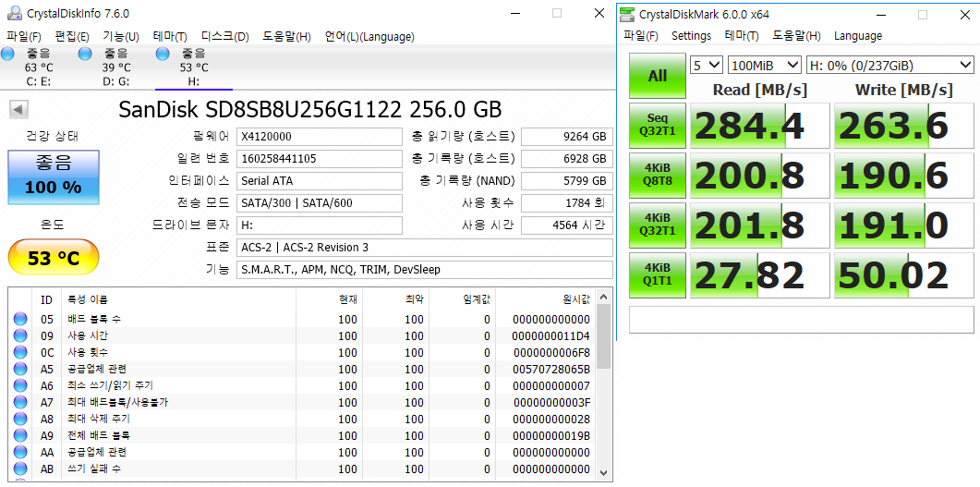Image resolution: width=980 pixels, height=487 pixels.
Task: Run the 4KiB Q8T8 benchmark
Action: pos(657,175)
